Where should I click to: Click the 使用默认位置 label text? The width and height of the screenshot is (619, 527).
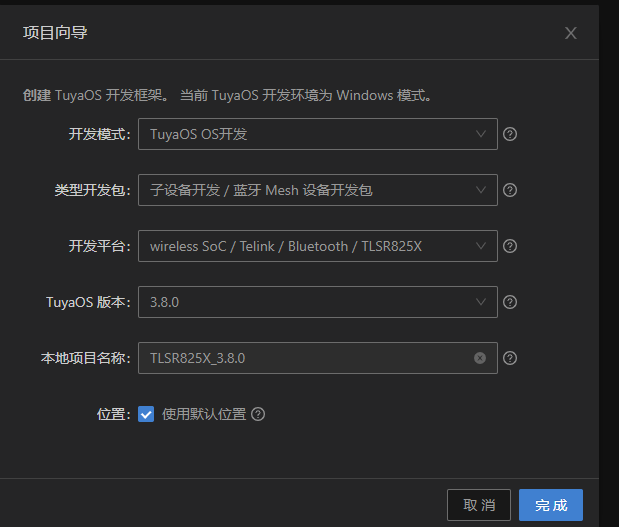tap(204, 414)
